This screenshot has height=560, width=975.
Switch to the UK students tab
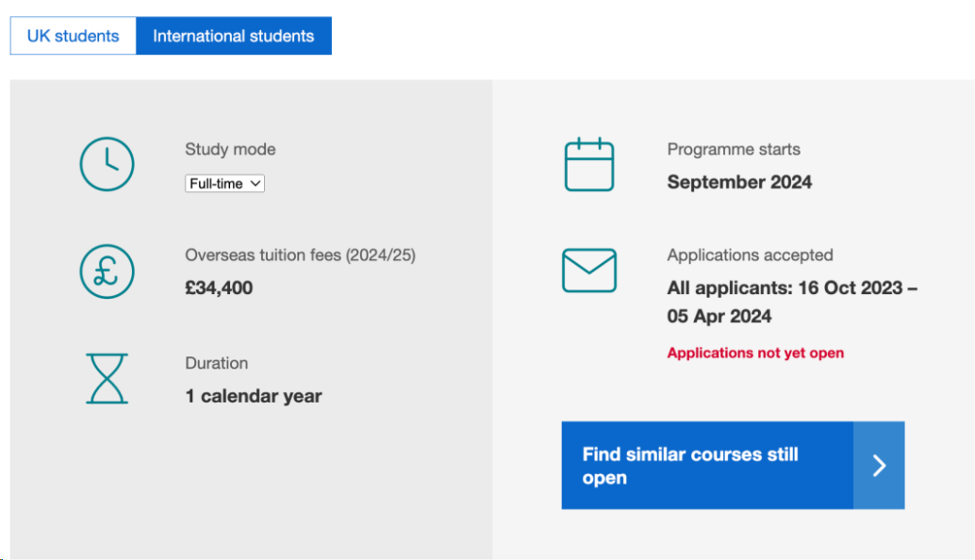[74, 36]
